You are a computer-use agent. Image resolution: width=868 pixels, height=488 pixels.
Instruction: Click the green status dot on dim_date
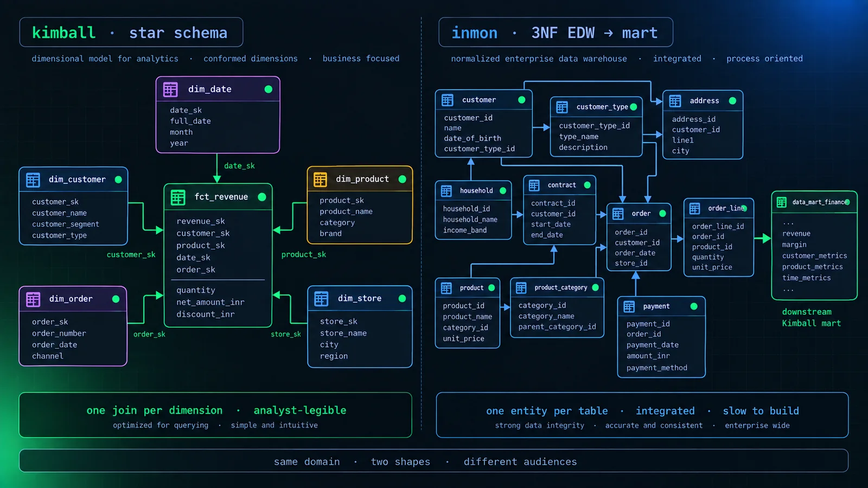click(x=269, y=89)
